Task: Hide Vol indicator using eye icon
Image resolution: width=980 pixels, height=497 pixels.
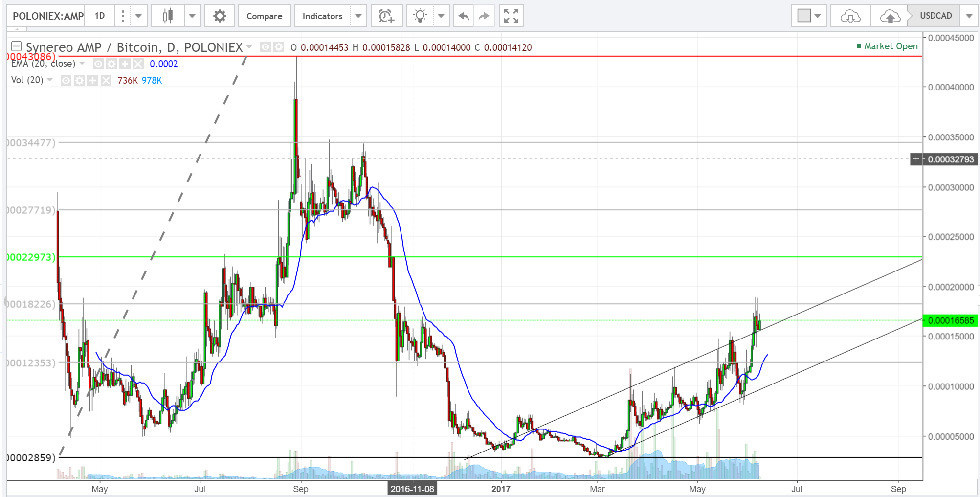Action: [x=66, y=80]
